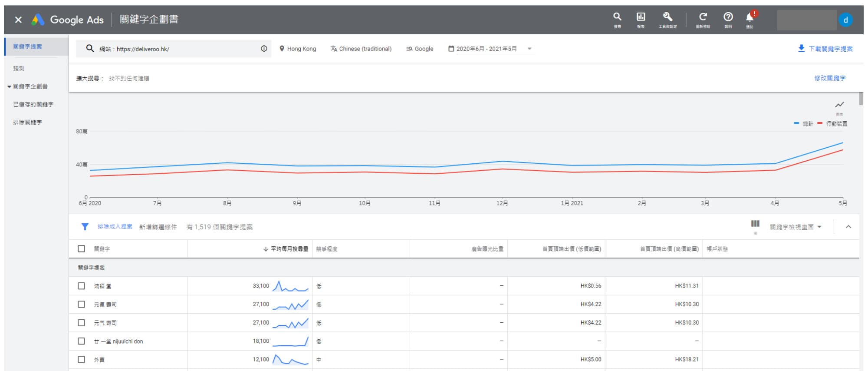868x371 pixels.
Task: Check the box for 外賣 row
Action: pyautogui.click(x=81, y=359)
